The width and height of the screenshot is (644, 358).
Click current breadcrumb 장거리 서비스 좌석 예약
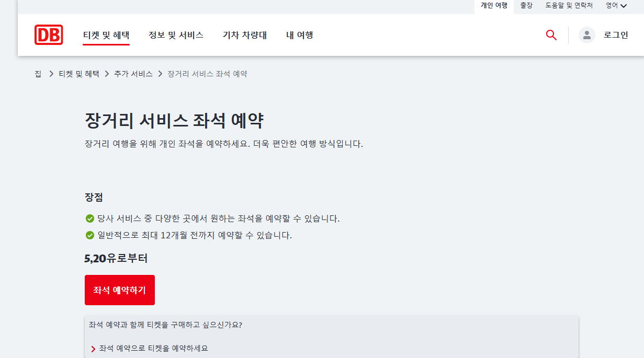click(x=207, y=74)
